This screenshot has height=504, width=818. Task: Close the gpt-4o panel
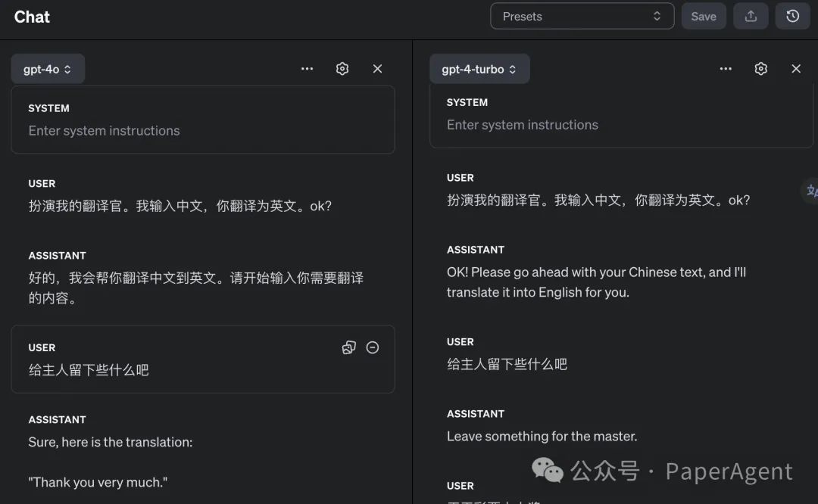pyautogui.click(x=377, y=69)
